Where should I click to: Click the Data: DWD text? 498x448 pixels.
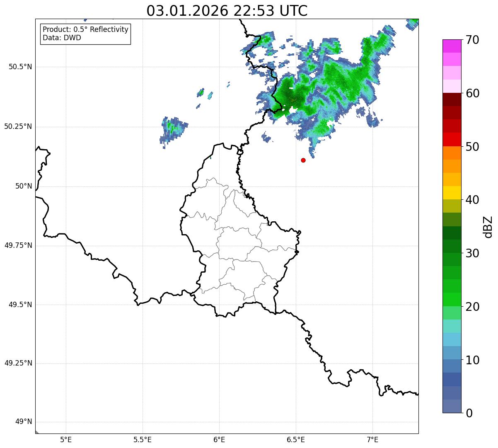pos(62,38)
